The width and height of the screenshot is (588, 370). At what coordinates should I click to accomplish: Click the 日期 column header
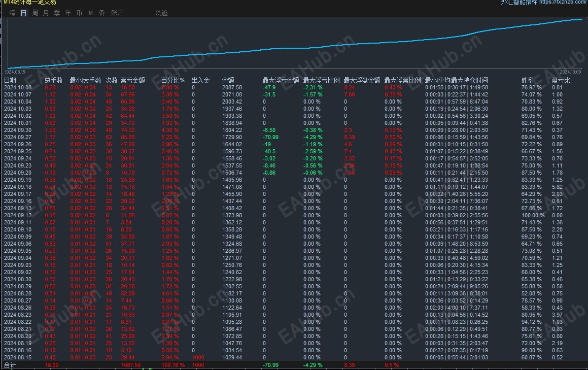coord(10,80)
